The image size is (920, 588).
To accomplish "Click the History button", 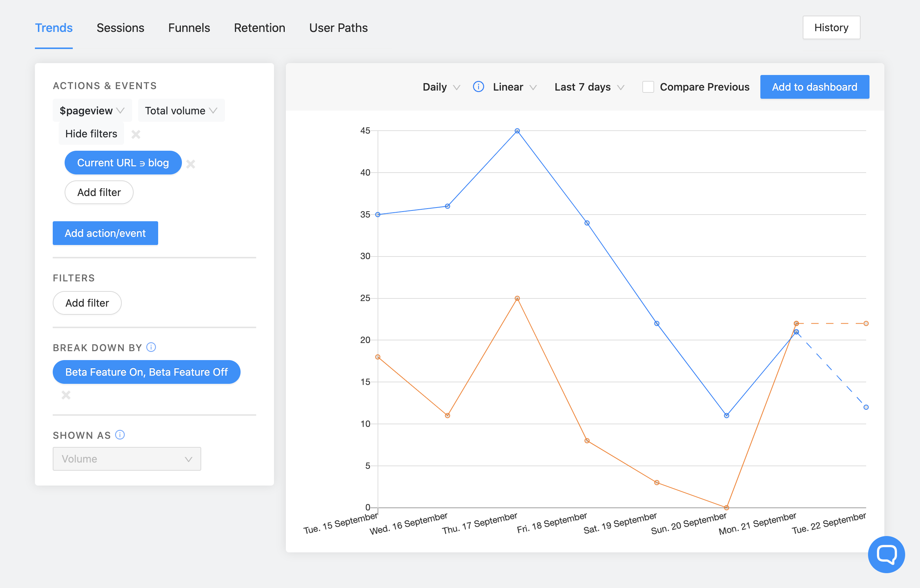I will pyautogui.click(x=831, y=27).
